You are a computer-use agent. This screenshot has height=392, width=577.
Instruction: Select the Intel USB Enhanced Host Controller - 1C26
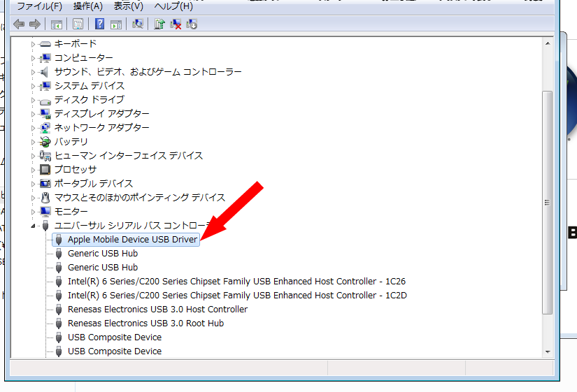236,282
